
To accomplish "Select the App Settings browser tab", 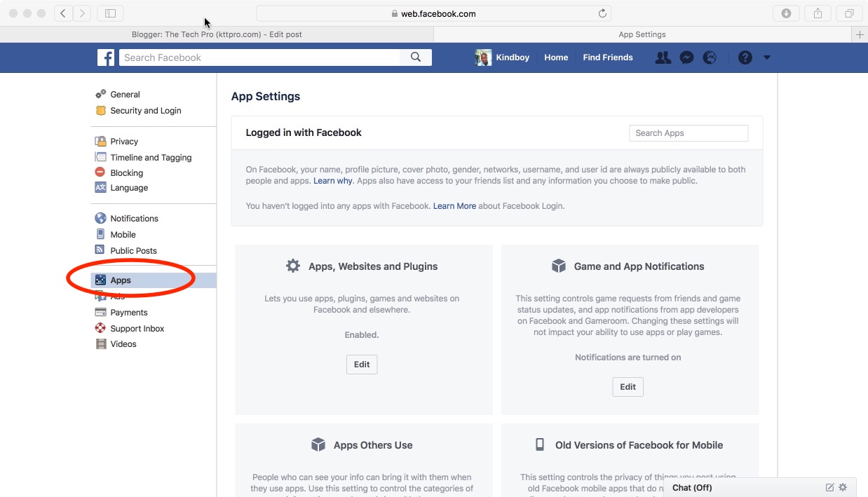I will click(x=642, y=34).
